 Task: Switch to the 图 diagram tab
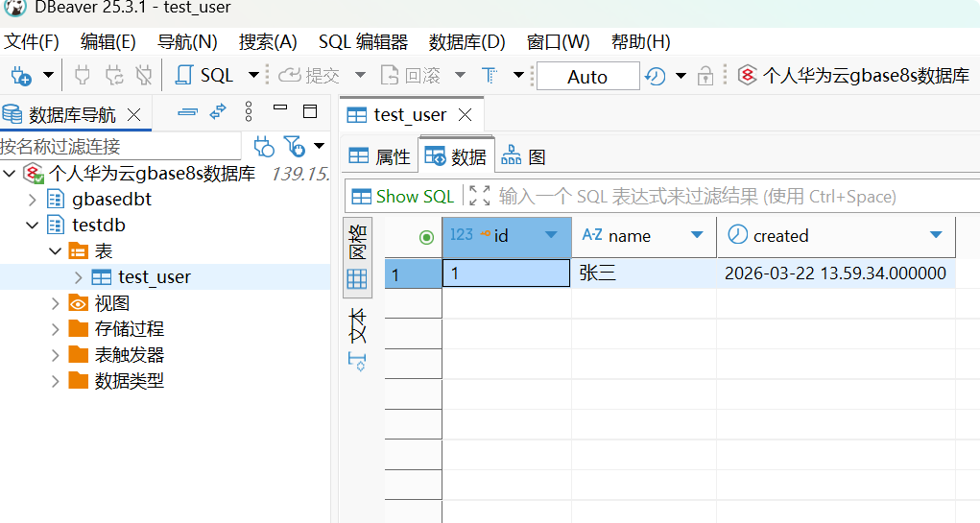[524, 156]
